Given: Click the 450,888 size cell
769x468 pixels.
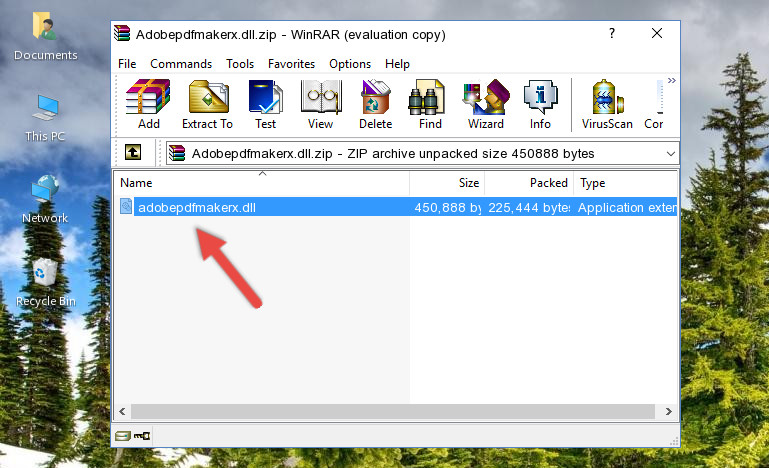Looking at the screenshot, I should click(x=447, y=208).
